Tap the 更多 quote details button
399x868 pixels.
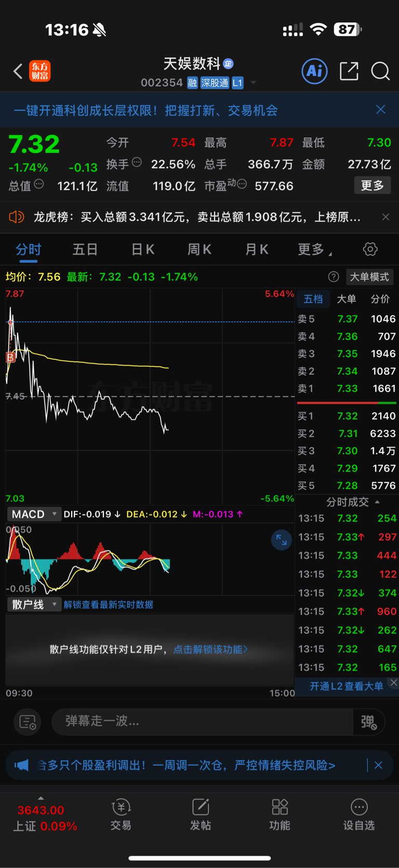(x=373, y=185)
